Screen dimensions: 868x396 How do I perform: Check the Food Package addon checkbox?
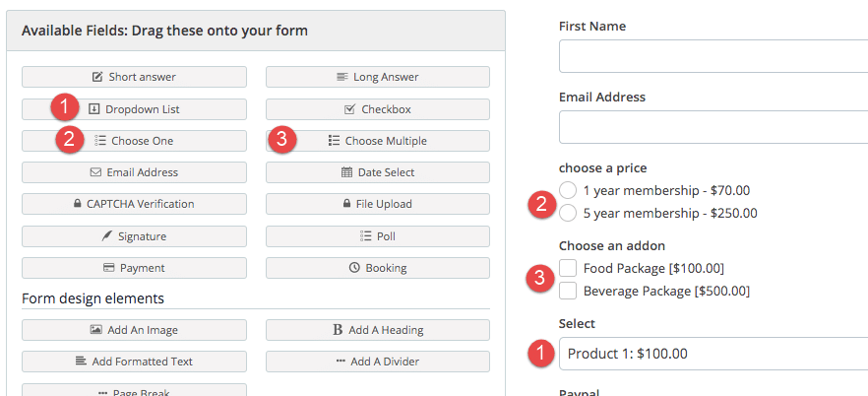click(x=568, y=268)
